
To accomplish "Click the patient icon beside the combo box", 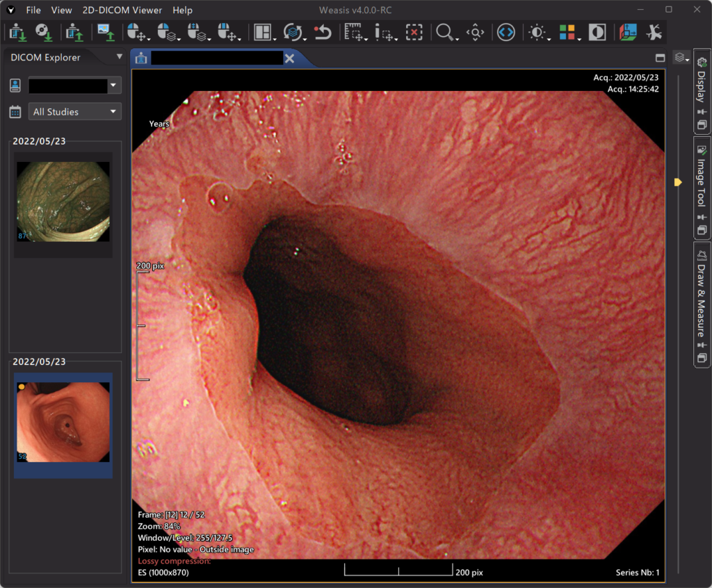I will point(15,85).
